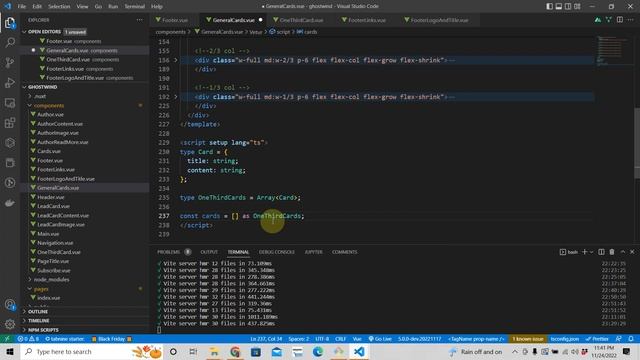Switch to Debug Console panel tab
Image resolution: width=640 pixels, height=360 pixels.
(277, 252)
